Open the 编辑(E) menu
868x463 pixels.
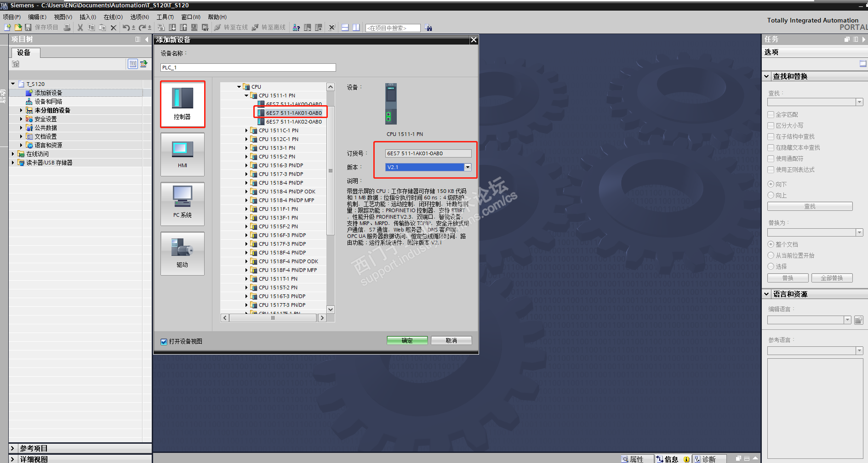(x=37, y=17)
